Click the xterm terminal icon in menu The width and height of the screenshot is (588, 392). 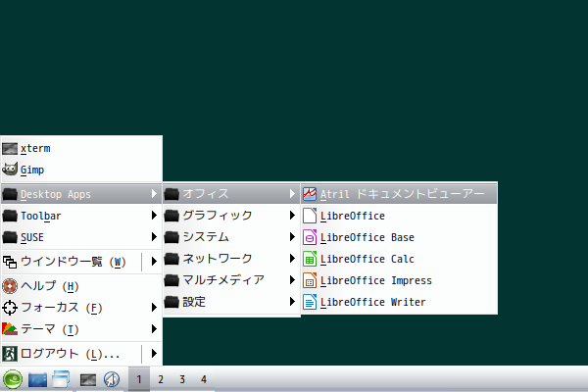pos(10,149)
